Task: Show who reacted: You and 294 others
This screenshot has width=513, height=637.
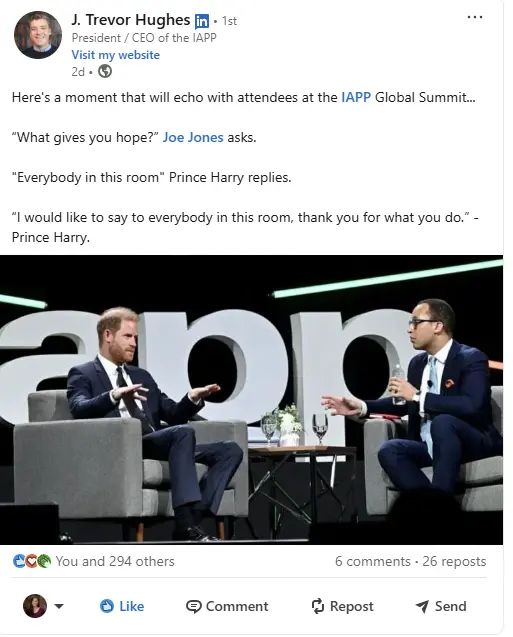Action: coord(115,561)
